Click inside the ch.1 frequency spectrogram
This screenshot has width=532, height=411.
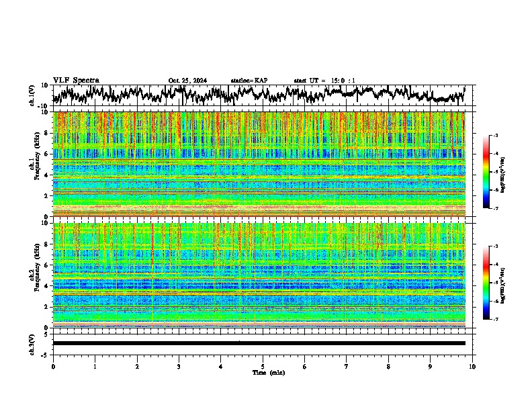[259, 164]
